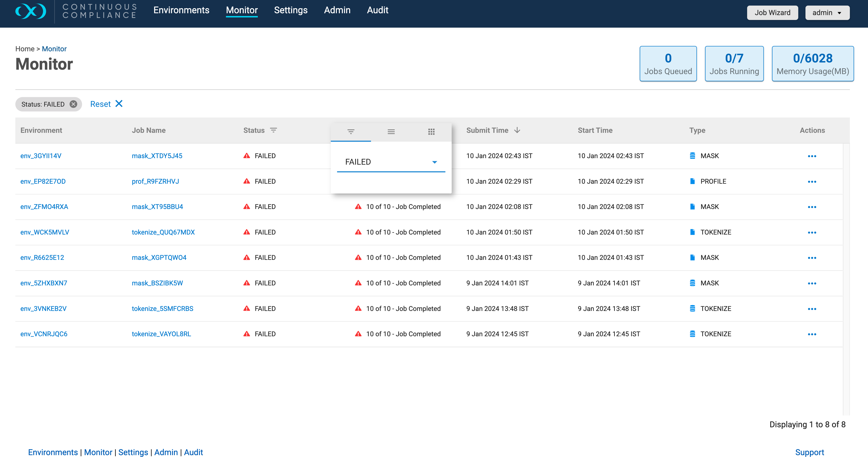
Task: Open actions menu for prof_R9FZRHVJ
Action: [x=812, y=182]
